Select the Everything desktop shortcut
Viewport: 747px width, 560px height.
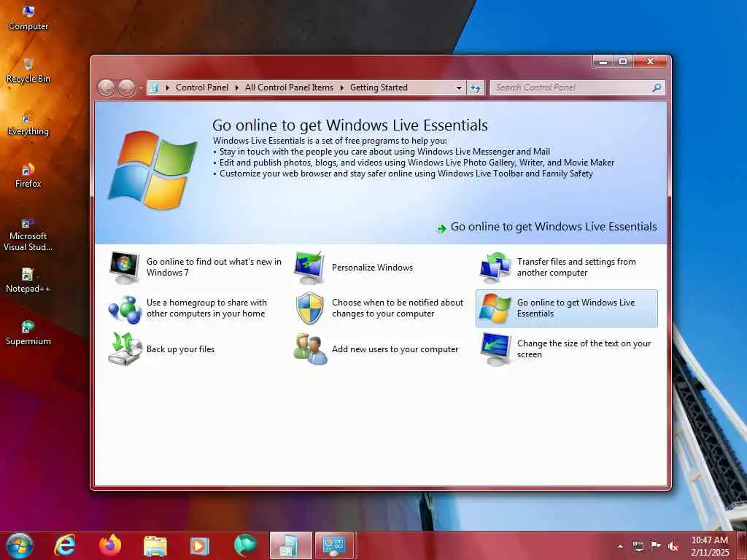(x=28, y=124)
